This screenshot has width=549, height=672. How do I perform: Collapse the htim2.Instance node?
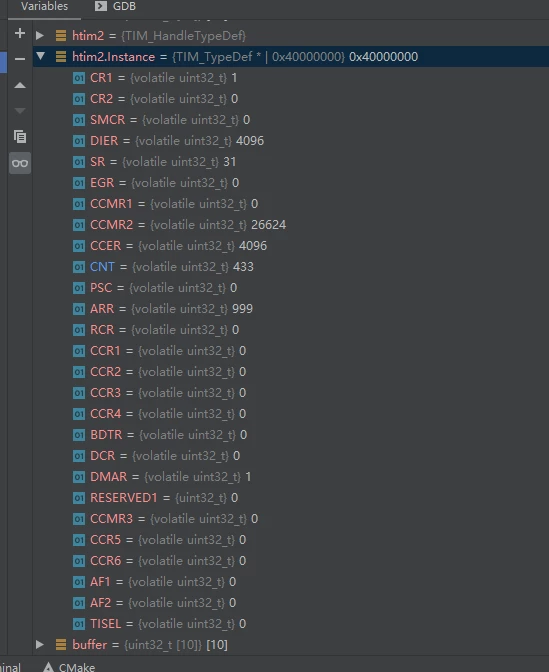41,56
